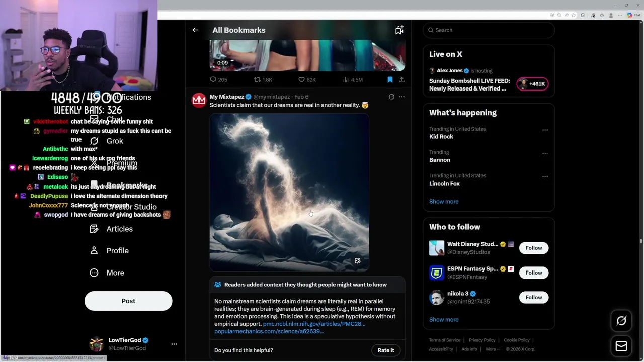
Task: Open the dream figure image in the post
Action: pos(289,193)
